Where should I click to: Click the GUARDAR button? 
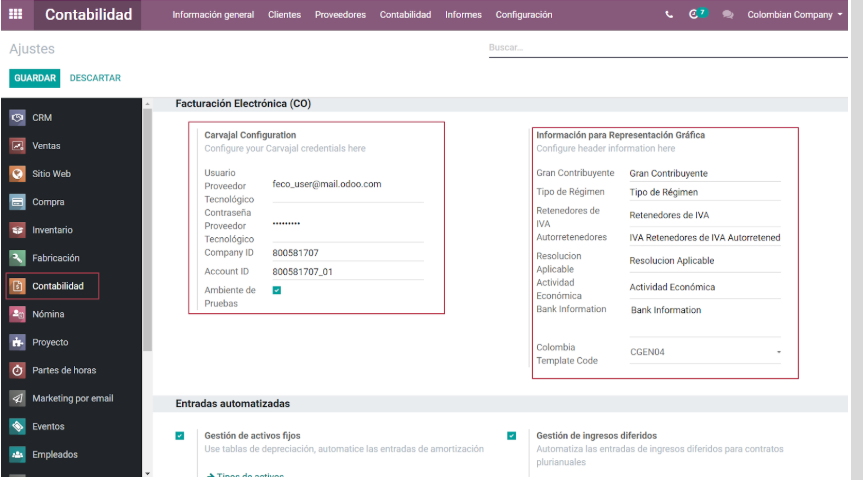(35, 78)
